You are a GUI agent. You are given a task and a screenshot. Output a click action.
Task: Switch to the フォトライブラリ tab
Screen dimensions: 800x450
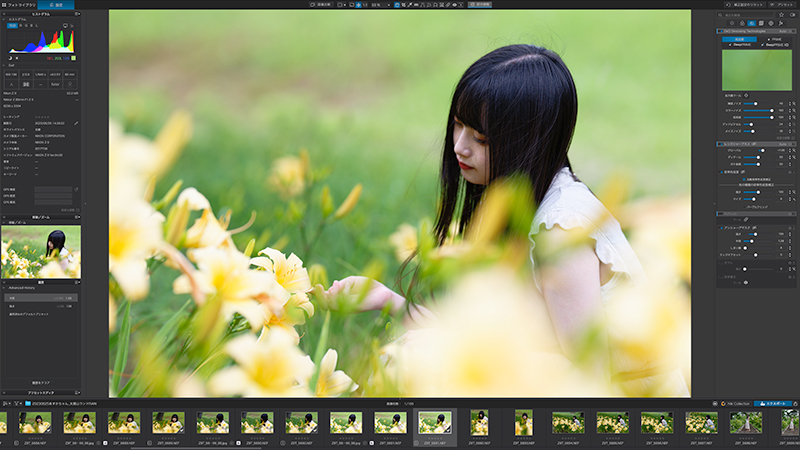18,5
